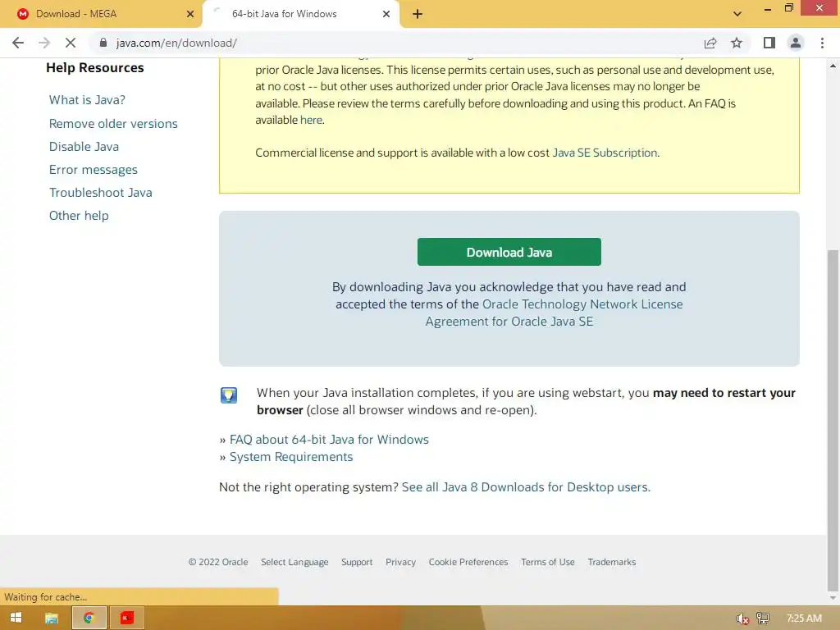The image size is (840, 630).
Task: Open the Support footer link
Action: click(x=357, y=562)
